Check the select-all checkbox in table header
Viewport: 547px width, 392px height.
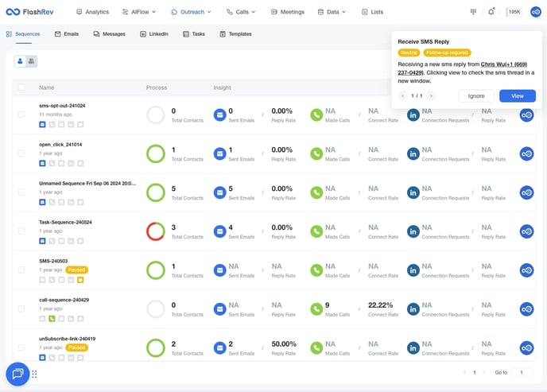(x=21, y=87)
